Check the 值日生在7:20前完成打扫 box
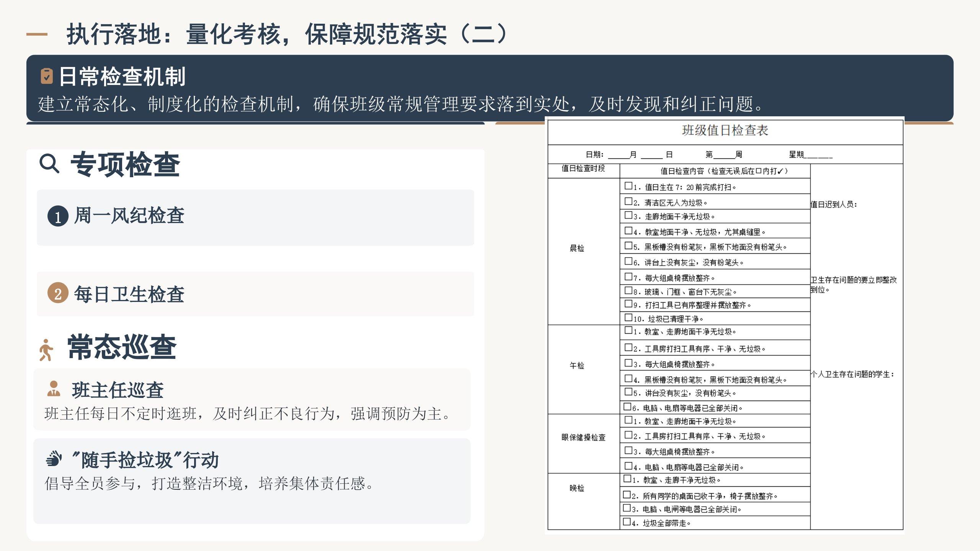Screen dimensions: 980x551 coord(628,186)
